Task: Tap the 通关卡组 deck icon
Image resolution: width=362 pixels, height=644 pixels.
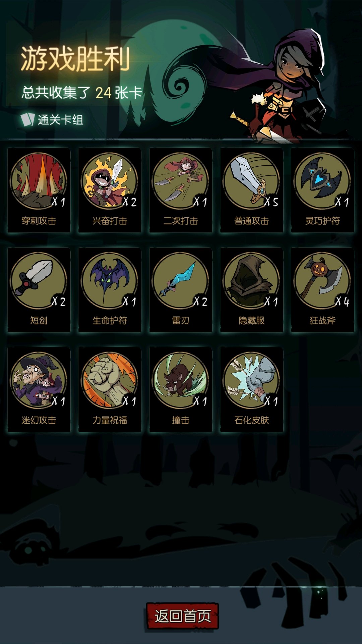Action: [27, 119]
